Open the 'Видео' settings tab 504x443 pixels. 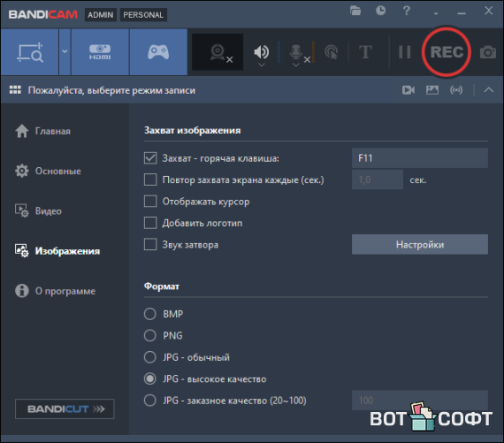coord(49,211)
